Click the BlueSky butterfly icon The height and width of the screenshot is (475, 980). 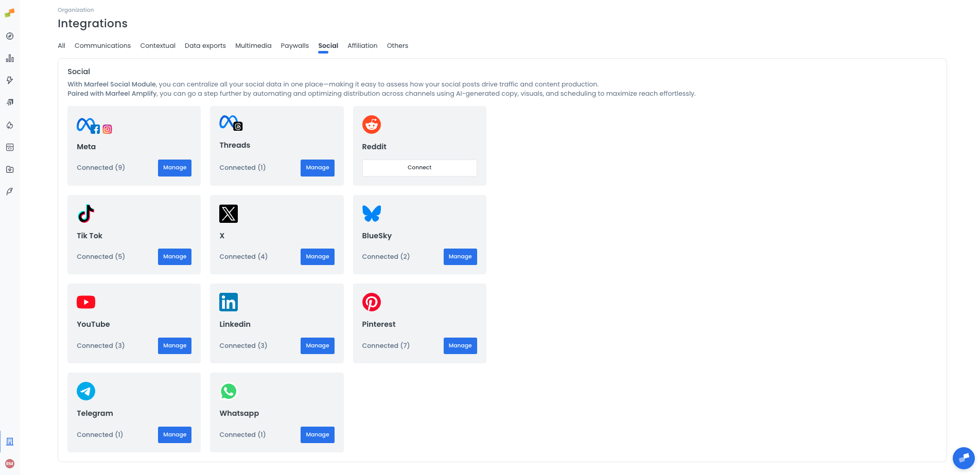(x=372, y=214)
